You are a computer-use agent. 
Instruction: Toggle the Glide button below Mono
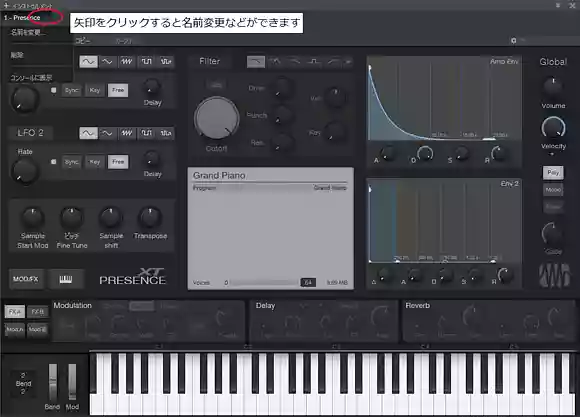pyautogui.click(x=553, y=206)
